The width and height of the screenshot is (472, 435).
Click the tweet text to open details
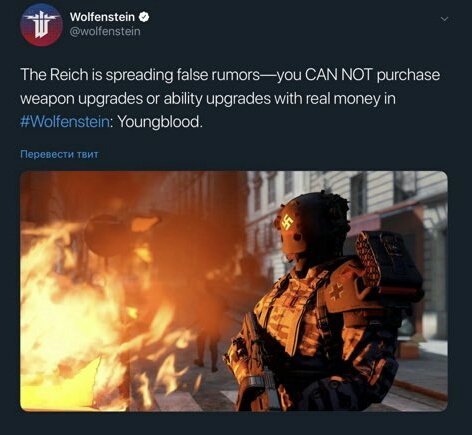click(230, 98)
